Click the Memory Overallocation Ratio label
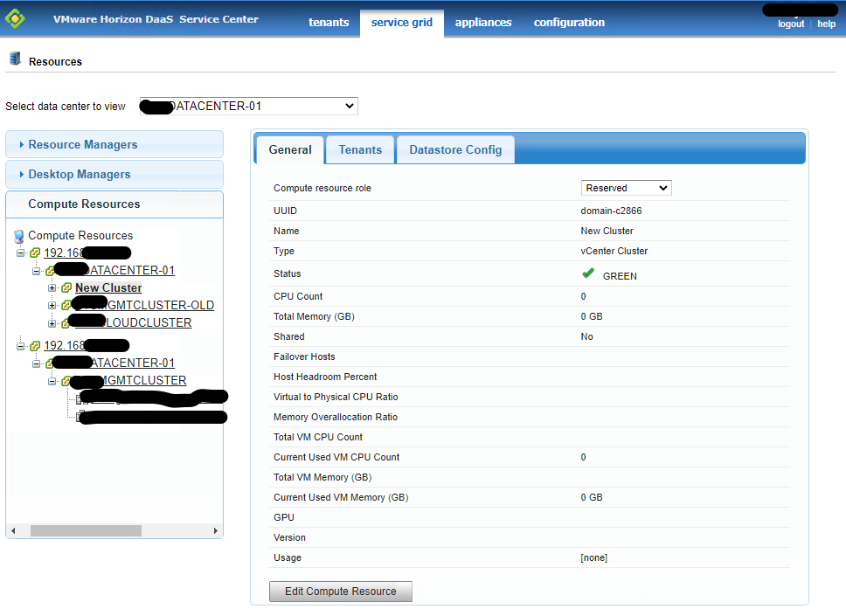 335,417
